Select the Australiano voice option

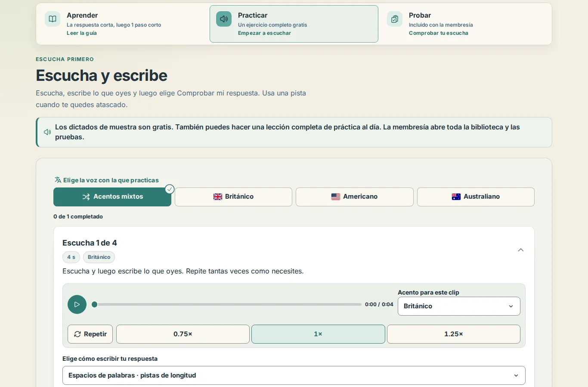click(x=476, y=197)
